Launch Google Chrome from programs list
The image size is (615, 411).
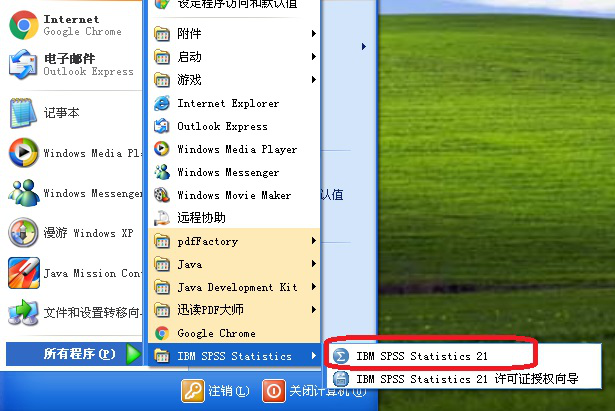(234, 333)
